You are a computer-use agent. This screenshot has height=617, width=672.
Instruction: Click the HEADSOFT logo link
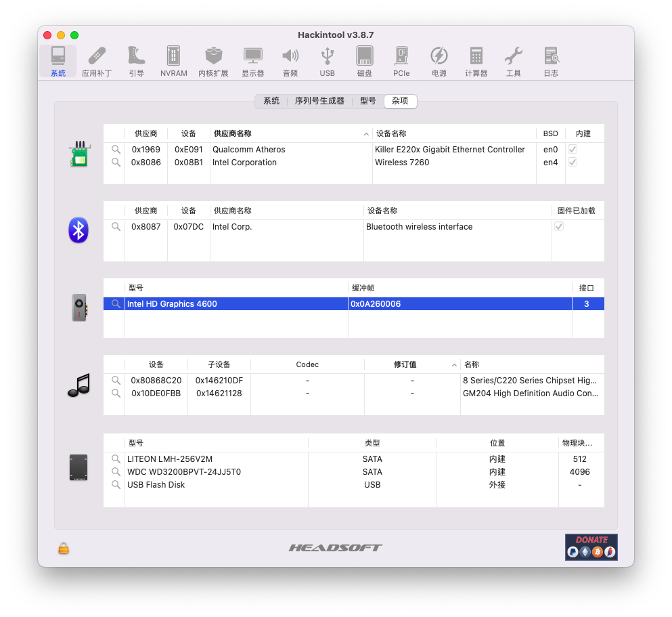point(336,547)
